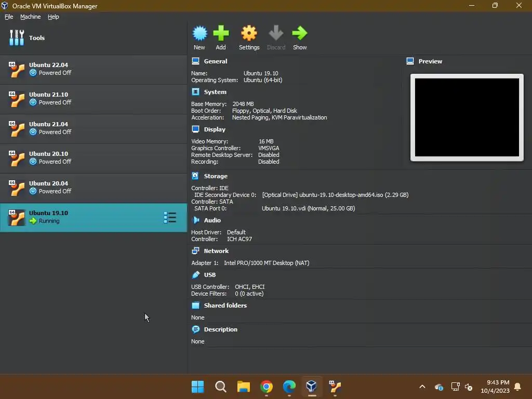Click the black VM preview thumbnail
This screenshot has height=399, width=532.
pyautogui.click(x=467, y=117)
